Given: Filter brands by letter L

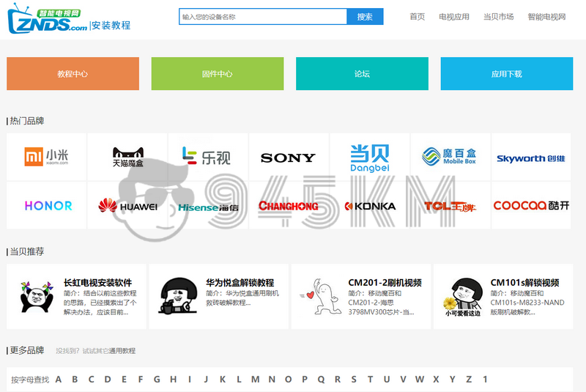Looking at the screenshot, I should [239, 380].
